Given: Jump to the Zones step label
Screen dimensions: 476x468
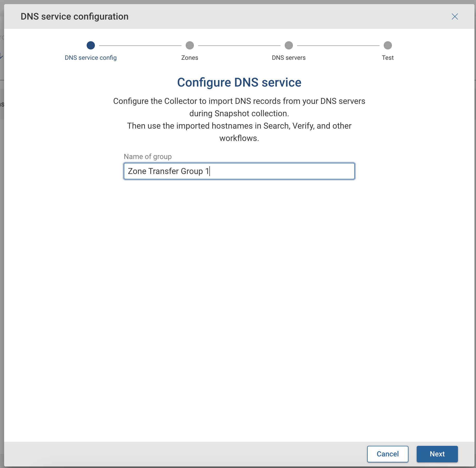Looking at the screenshot, I should (190, 58).
